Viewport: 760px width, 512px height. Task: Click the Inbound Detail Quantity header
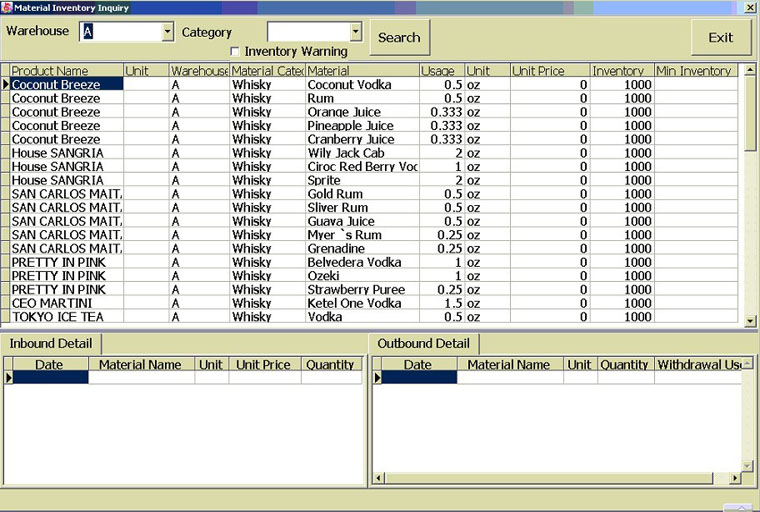click(331, 365)
